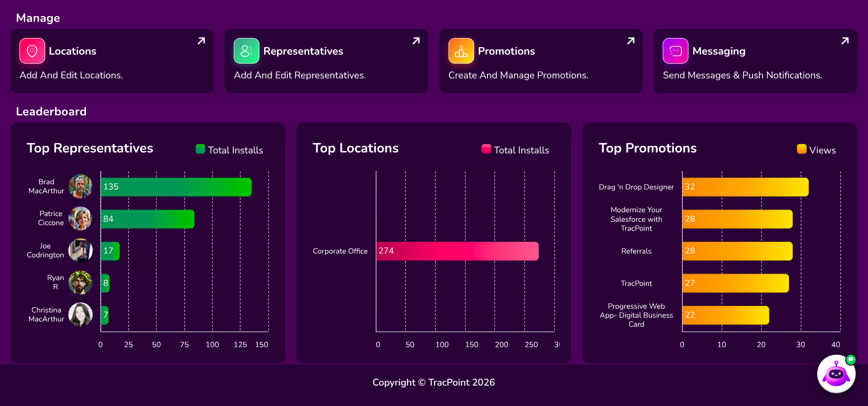This screenshot has width=868, height=406.
Task: Click the 'Corporate Office' label
Action: pyautogui.click(x=340, y=251)
